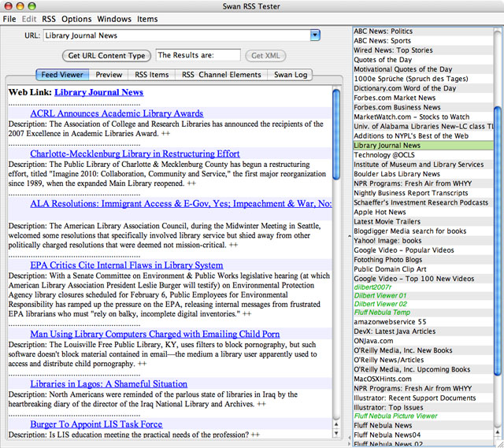Click the feed list scrollbar on right
Viewport: 504px width, 448px height.
point(498,157)
